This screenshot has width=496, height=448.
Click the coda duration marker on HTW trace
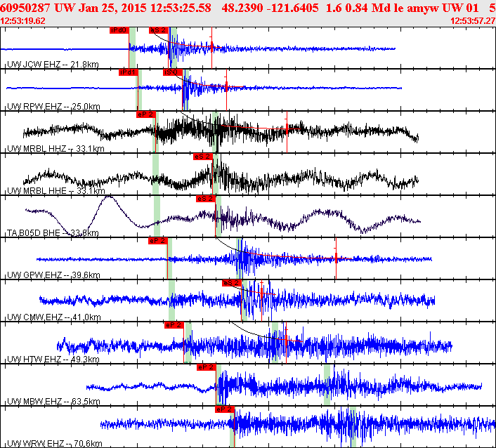(x=286, y=340)
